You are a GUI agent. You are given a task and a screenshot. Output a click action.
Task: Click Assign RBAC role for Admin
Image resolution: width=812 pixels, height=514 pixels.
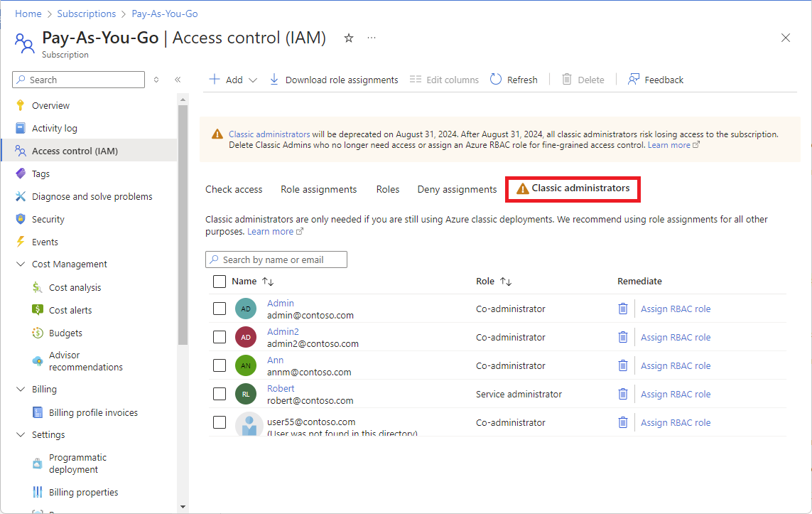pos(676,309)
